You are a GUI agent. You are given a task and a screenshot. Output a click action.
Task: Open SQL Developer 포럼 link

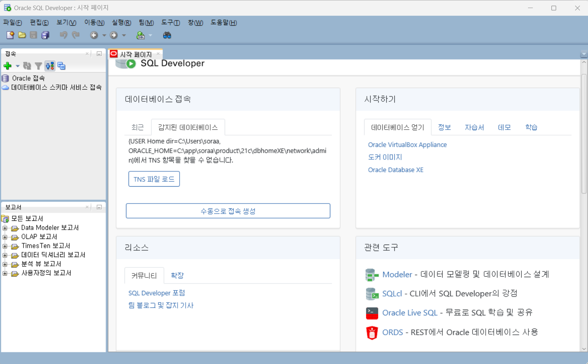157,293
